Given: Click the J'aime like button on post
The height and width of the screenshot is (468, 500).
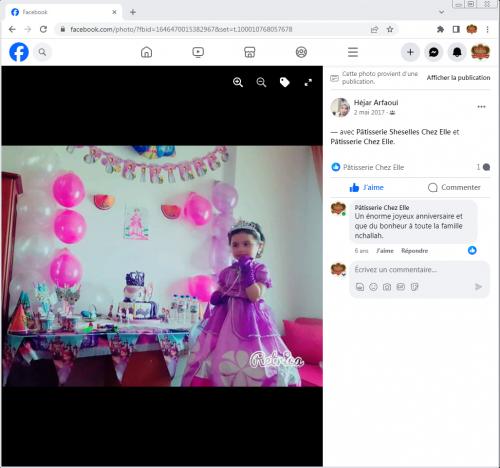Looking at the screenshot, I should [367, 187].
